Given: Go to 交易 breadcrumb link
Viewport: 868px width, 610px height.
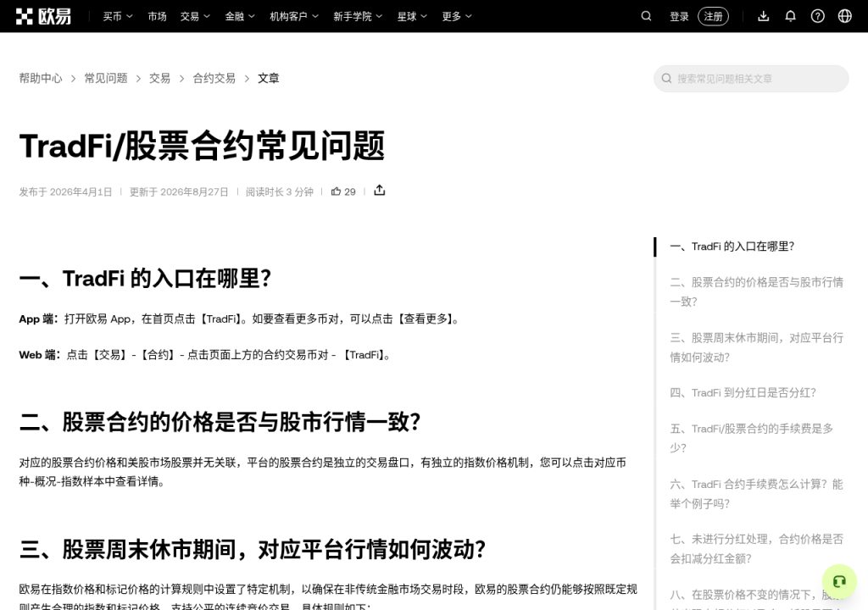Looking at the screenshot, I should coord(160,79).
